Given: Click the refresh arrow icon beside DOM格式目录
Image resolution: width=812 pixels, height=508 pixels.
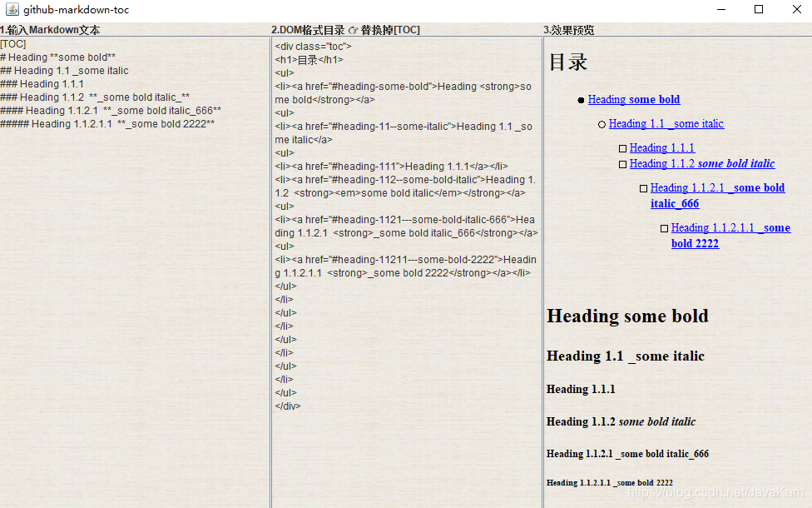Looking at the screenshot, I should pos(354,31).
